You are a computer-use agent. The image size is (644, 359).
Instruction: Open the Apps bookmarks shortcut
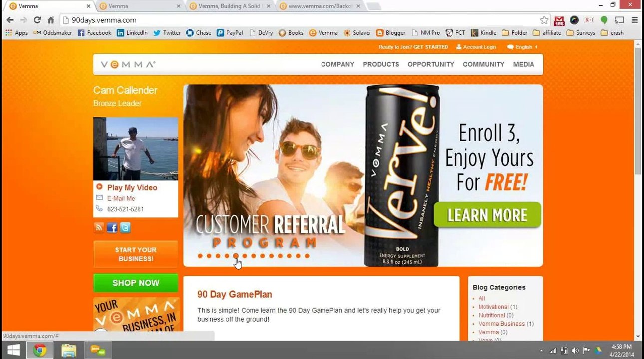click(16, 33)
